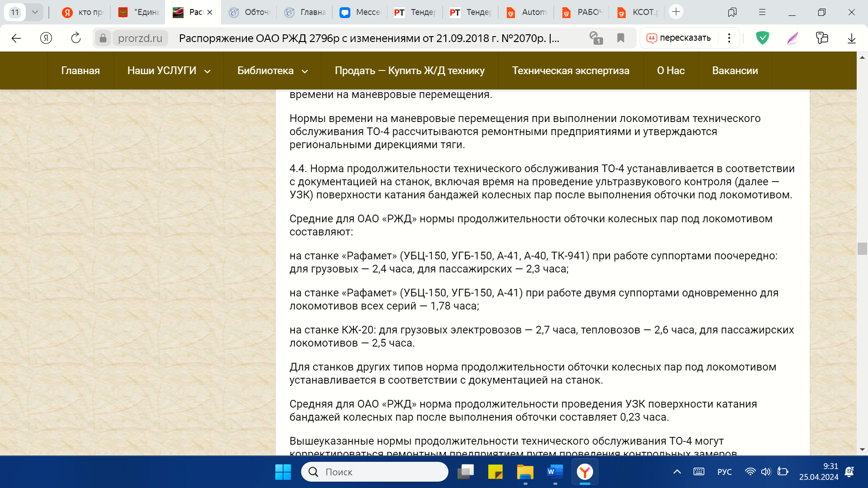Open the translation page icon in address bar
Viewport: 868px width, 488px height.
click(596, 38)
